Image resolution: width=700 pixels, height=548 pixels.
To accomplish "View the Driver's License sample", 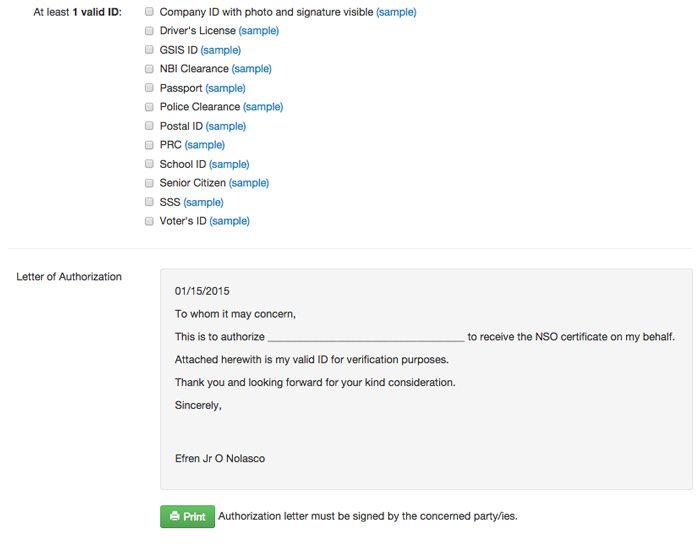I will pos(258,31).
